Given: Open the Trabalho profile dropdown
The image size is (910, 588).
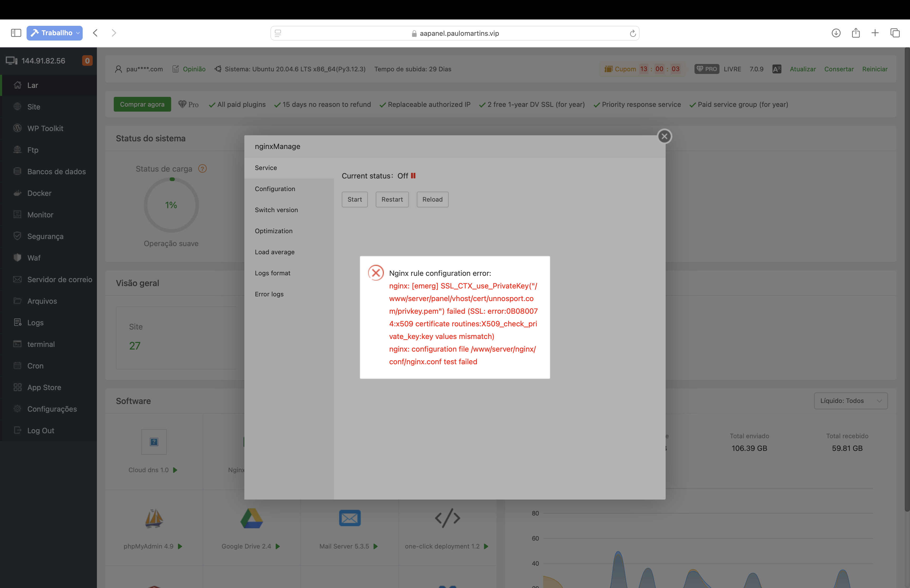Looking at the screenshot, I should click(x=55, y=33).
